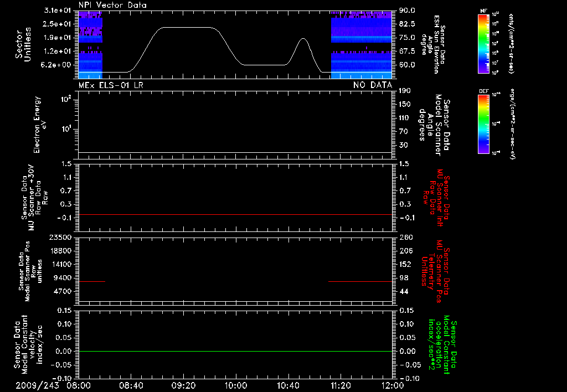This screenshot has height=392, width=567.
Task: Click the DEF color scale bar
Action: 484,124
